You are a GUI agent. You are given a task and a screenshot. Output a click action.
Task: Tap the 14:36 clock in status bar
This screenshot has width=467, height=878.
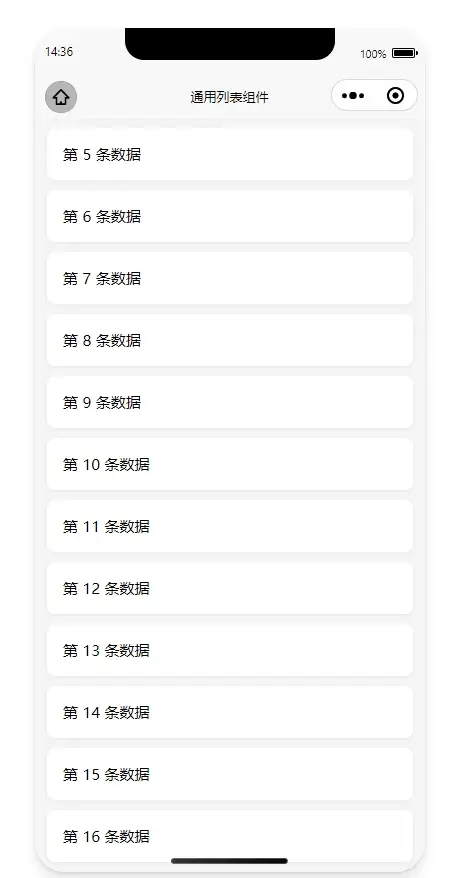(x=59, y=52)
